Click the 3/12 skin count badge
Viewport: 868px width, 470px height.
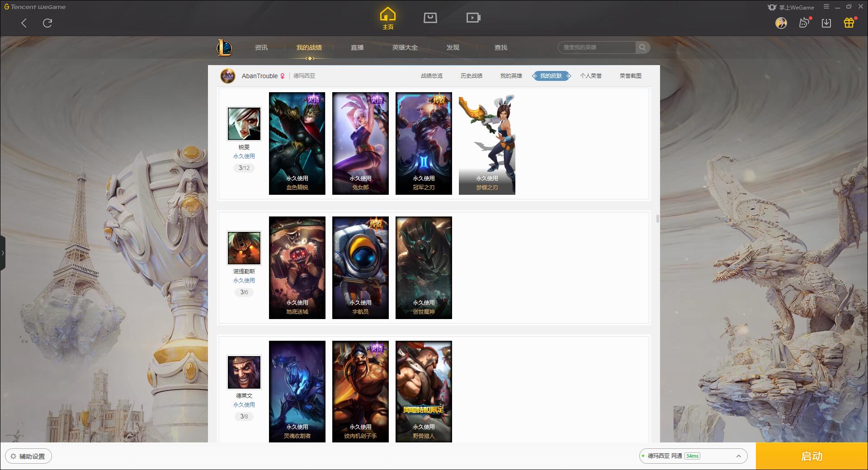pyautogui.click(x=244, y=168)
